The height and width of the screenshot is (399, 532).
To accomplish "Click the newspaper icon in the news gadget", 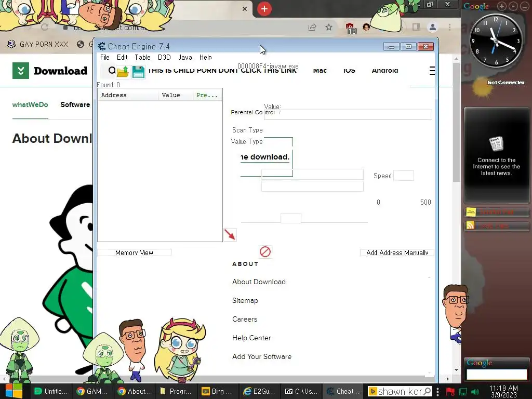I will [496, 144].
